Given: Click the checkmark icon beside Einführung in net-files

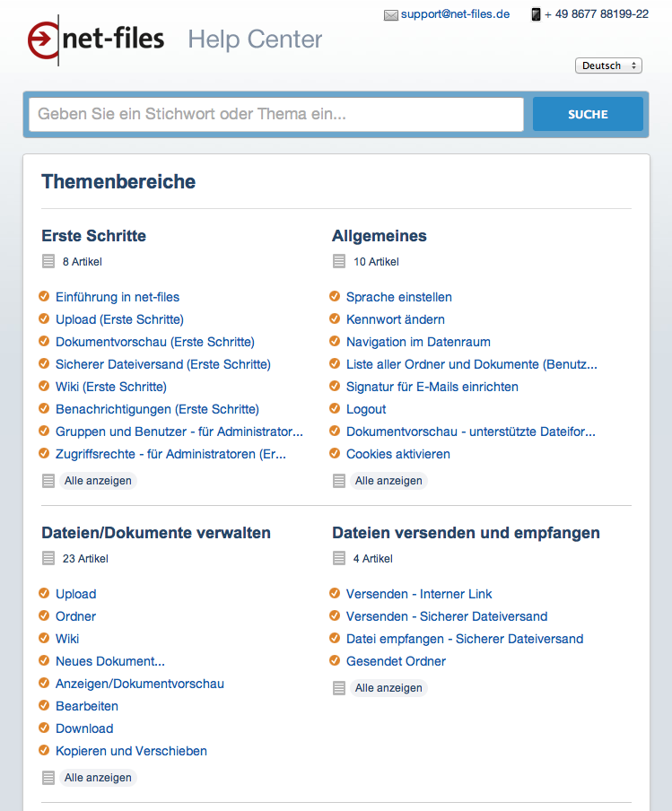Looking at the screenshot, I should [x=44, y=296].
